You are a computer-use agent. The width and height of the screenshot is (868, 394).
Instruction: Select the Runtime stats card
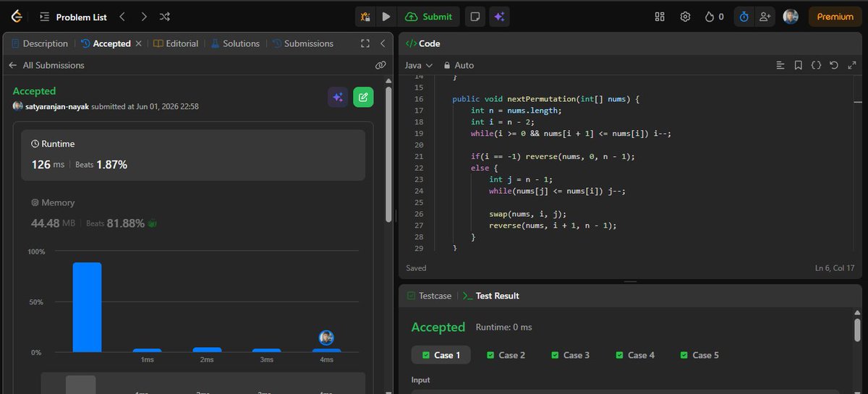[193, 155]
